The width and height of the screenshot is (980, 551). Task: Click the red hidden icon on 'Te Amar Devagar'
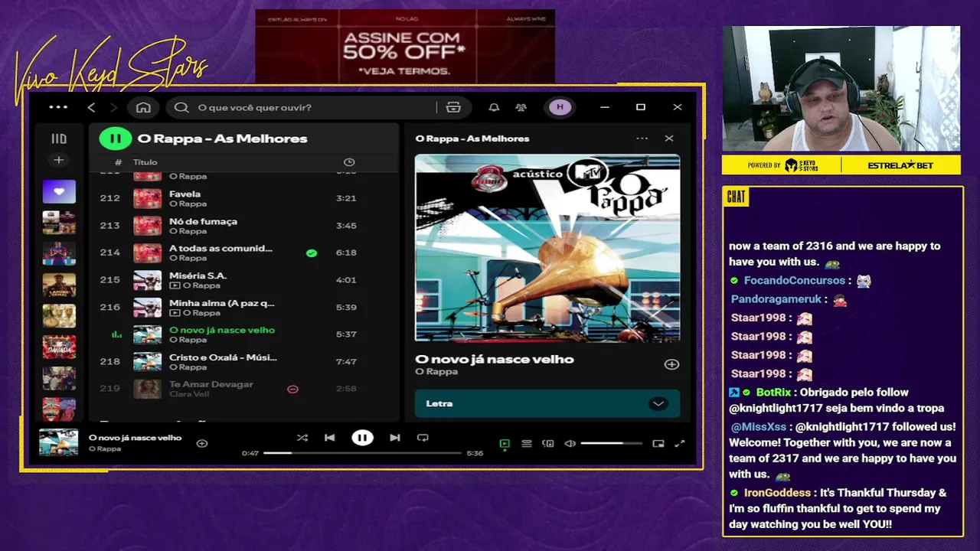click(x=292, y=389)
